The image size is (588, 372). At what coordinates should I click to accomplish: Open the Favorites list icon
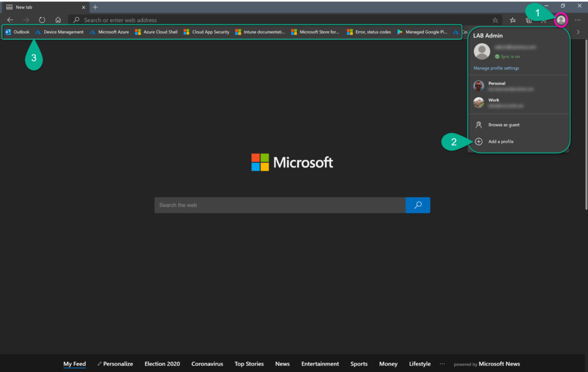513,20
